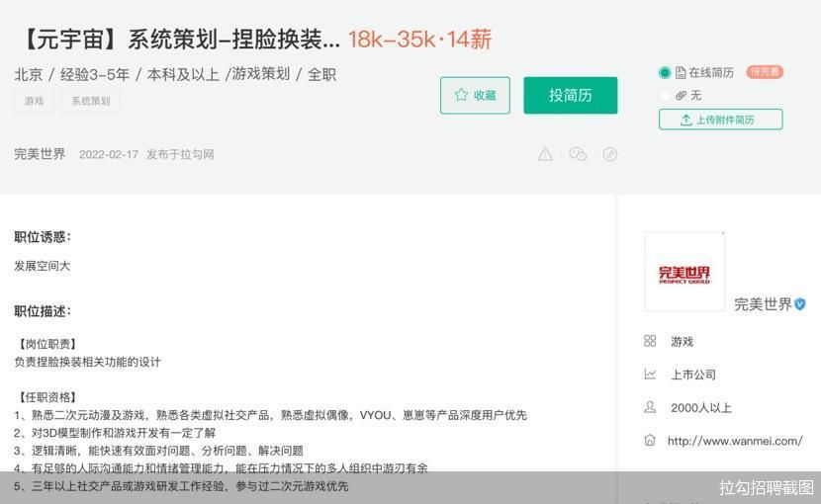Click the 【岗位职责】 line
The image size is (821, 504).
click(x=48, y=344)
